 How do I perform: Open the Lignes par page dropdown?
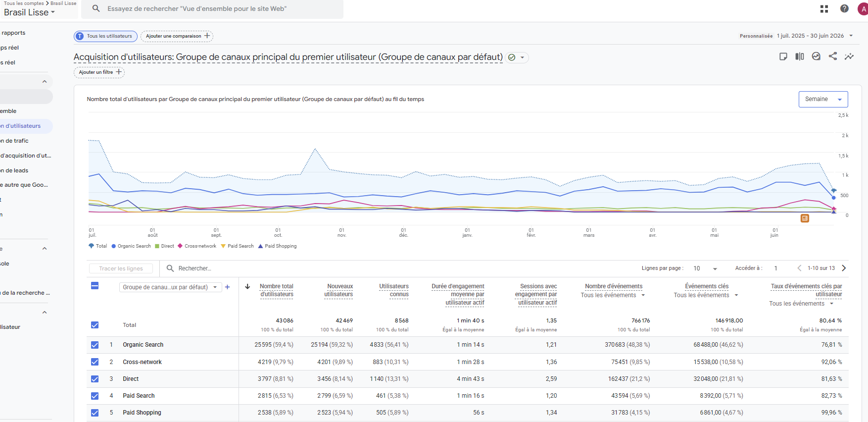click(x=705, y=268)
